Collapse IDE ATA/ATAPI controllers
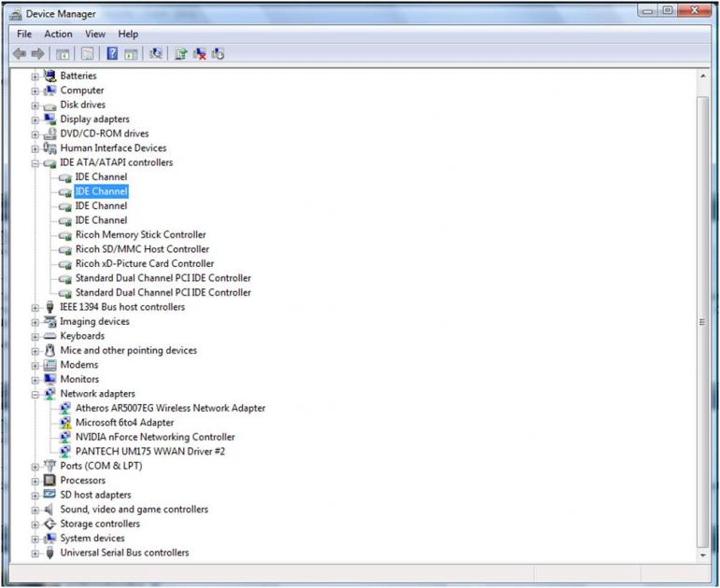The width and height of the screenshot is (720, 588). pos(35,163)
